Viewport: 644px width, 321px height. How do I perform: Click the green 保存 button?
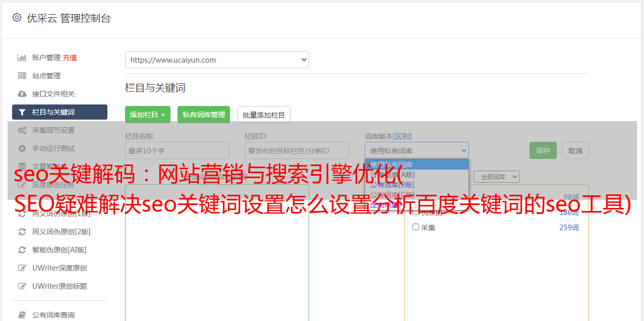[543, 150]
